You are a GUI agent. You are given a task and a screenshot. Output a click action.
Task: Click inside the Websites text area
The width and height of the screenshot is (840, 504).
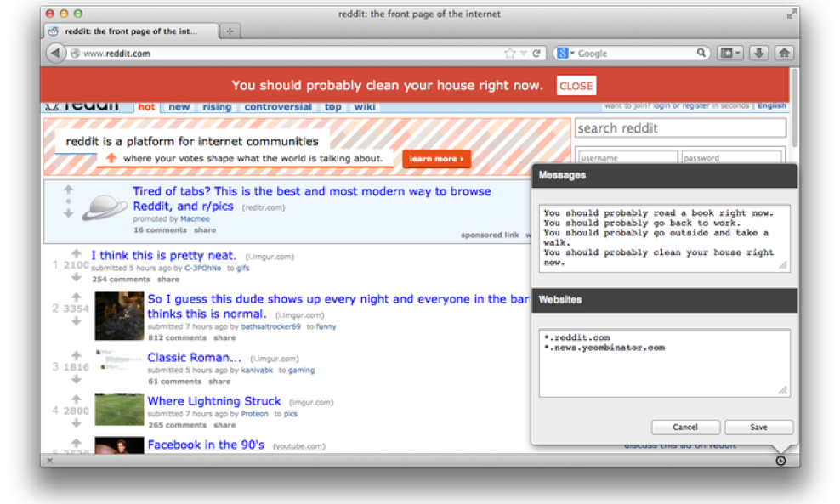point(664,363)
